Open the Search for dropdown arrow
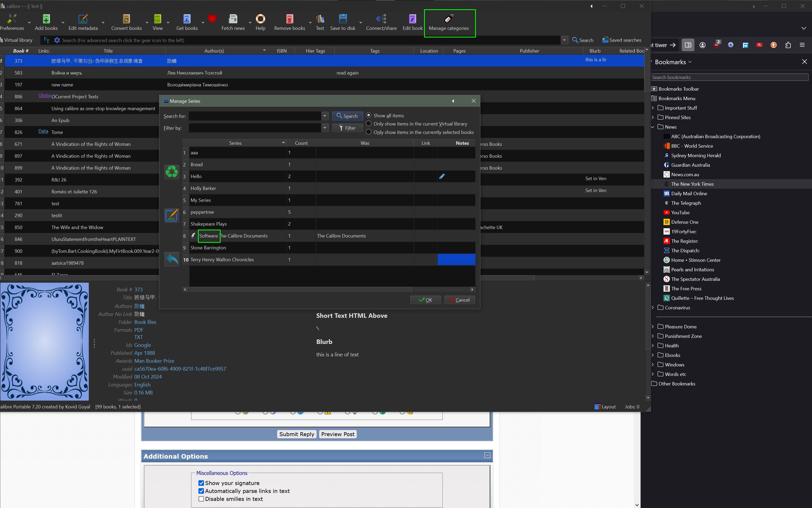 [x=324, y=116]
